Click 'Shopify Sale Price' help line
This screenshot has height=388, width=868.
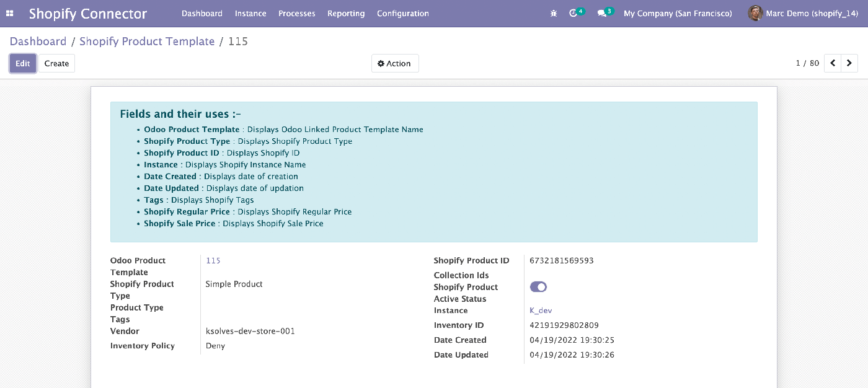click(234, 223)
